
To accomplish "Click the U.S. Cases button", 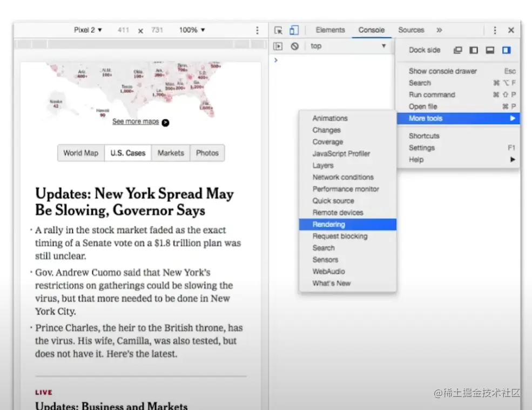I will point(128,153).
